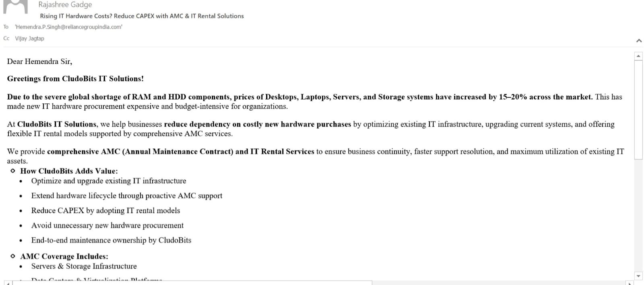Click "Reduce CAPEX by adopting IT rental models"
The width and height of the screenshot is (644, 285).
[105, 211]
